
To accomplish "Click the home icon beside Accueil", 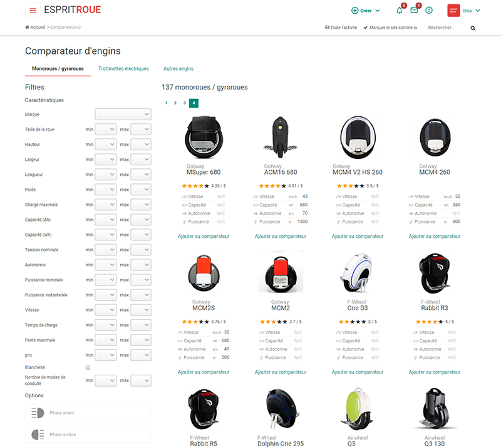I will (27, 27).
